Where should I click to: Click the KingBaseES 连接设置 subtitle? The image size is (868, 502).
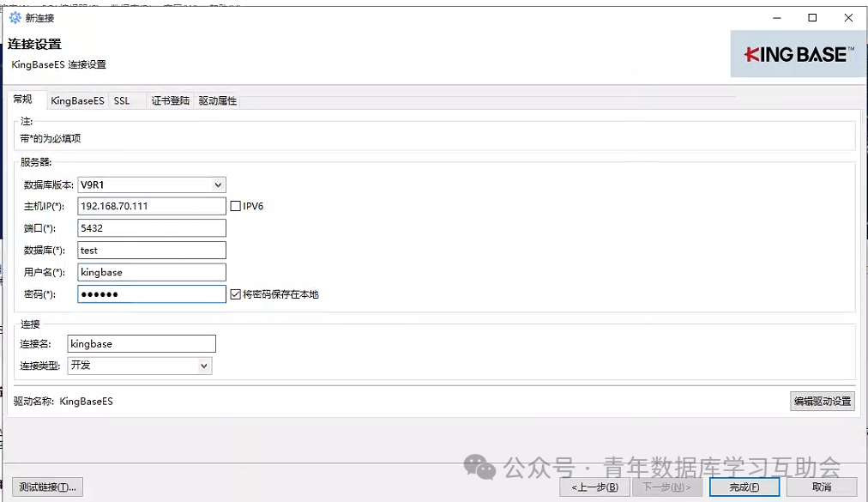pos(58,65)
